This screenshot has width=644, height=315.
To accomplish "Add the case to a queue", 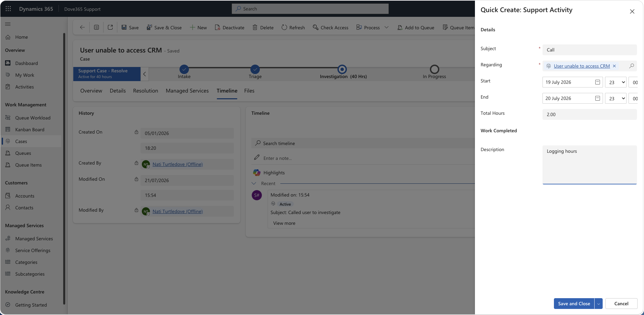I will [x=416, y=28].
